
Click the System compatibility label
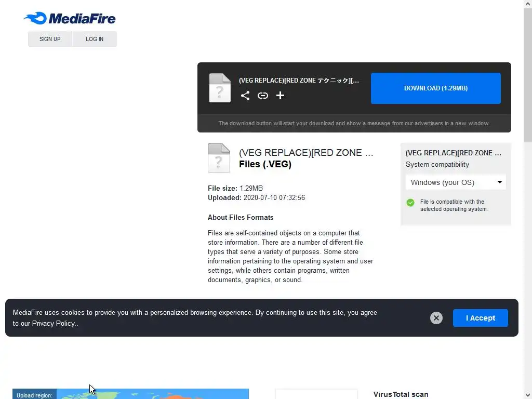[x=437, y=165]
